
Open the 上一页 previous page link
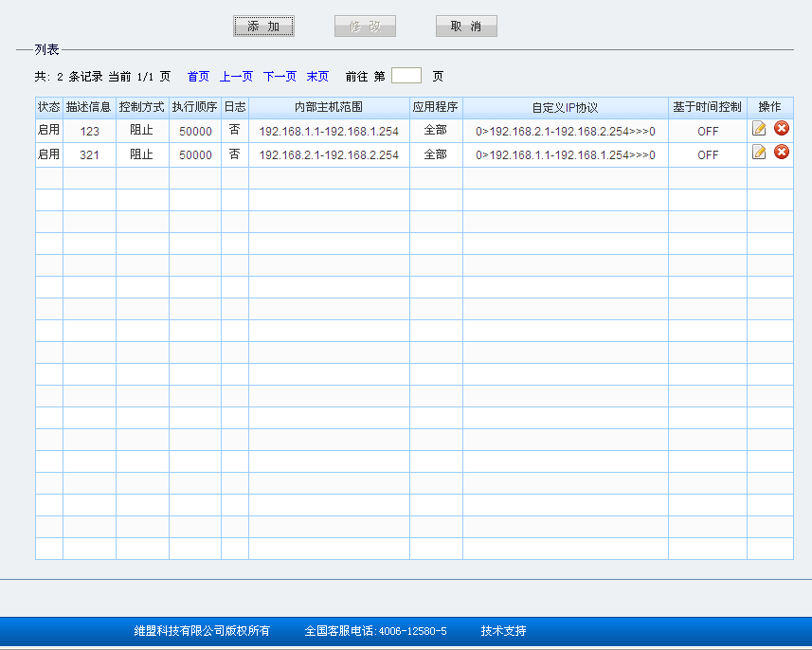click(x=236, y=77)
